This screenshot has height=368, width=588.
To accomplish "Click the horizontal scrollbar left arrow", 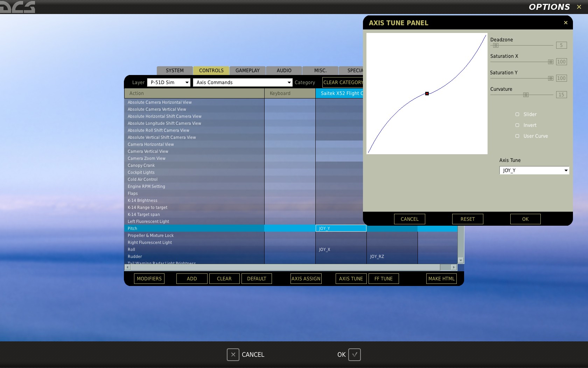I will (127, 267).
